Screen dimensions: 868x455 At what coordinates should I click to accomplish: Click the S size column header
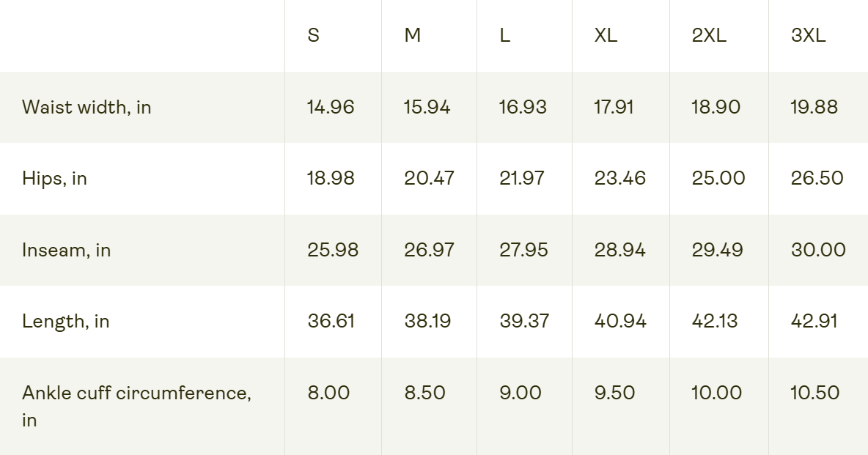pos(314,35)
